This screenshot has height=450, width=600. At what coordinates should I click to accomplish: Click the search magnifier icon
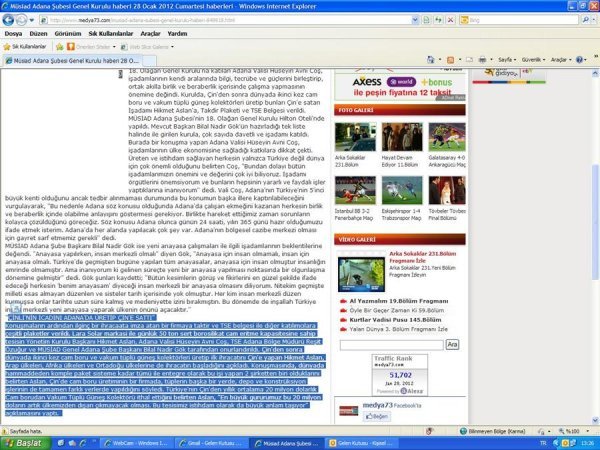(x=585, y=20)
